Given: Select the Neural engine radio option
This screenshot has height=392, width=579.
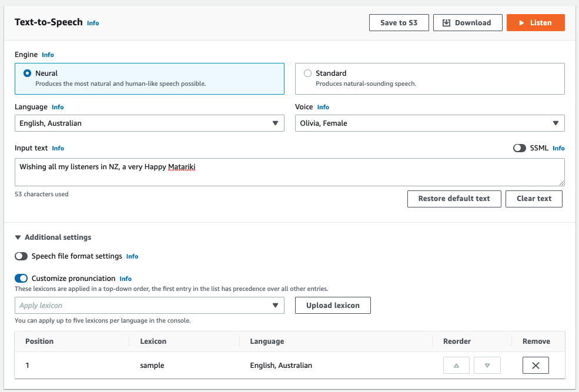Looking at the screenshot, I should pyautogui.click(x=27, y=73).
